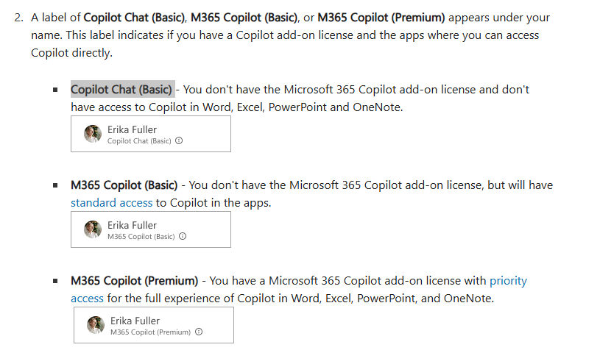Viewport: 600px width, 364px height.
Task: Click the small M365 Copilot (Basic) label under Erika's name
Action: (x=141, y=237)
